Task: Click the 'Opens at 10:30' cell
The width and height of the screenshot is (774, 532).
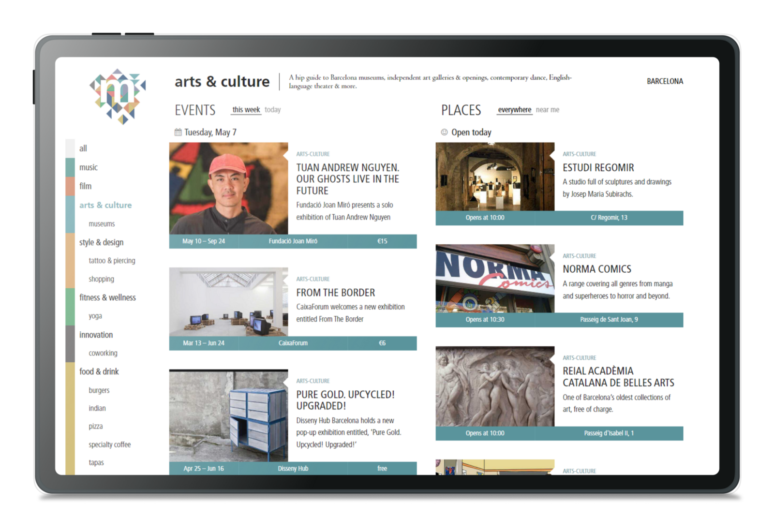Action: [x=485, y=320]
